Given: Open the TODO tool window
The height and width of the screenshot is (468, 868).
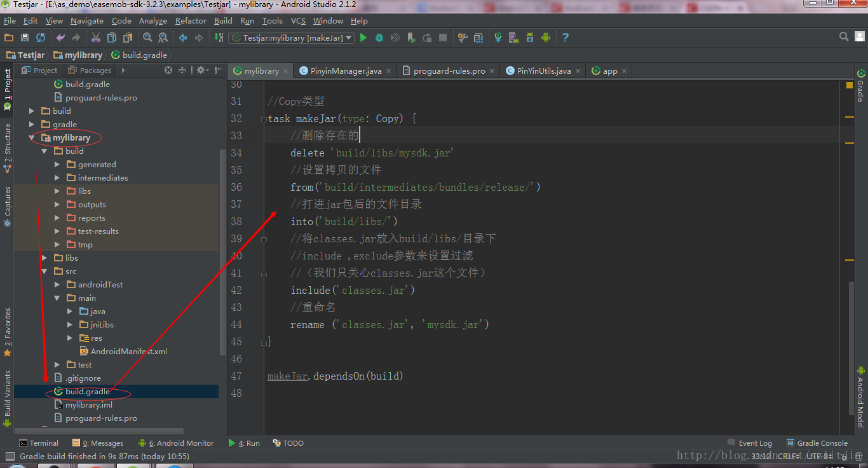Looking at the screenshot, I should tap(288, 443).
